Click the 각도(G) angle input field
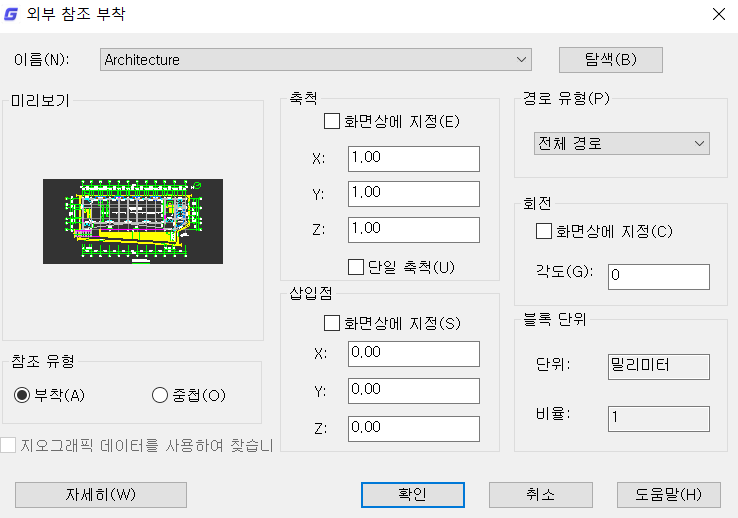 tap(658, 277)
